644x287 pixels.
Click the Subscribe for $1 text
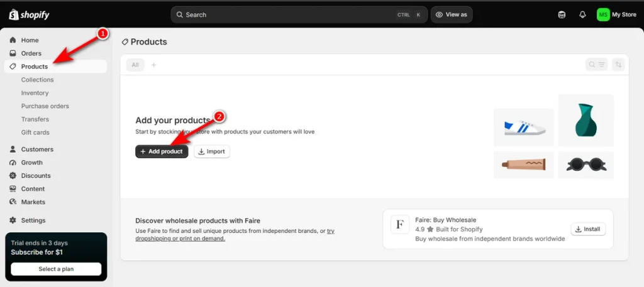(x=37, y=252)
